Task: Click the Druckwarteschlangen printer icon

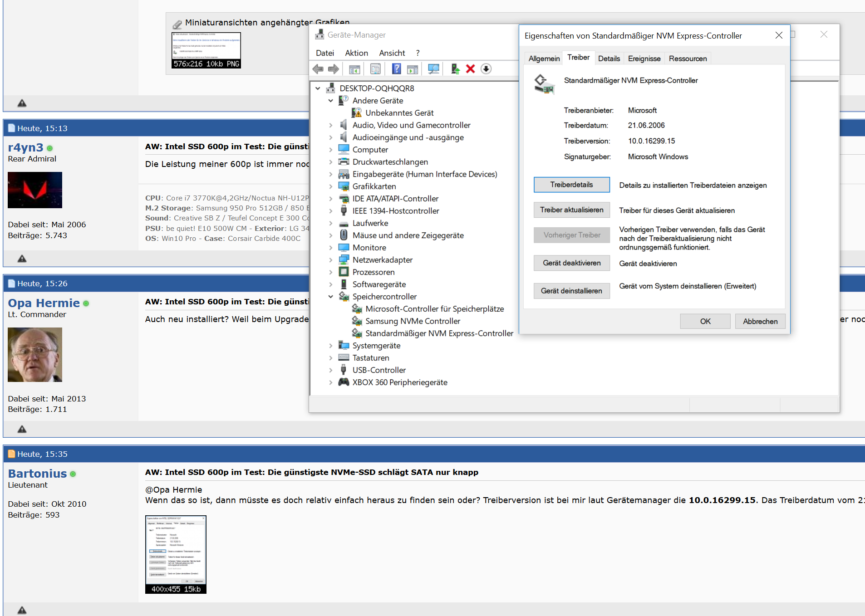Action: [x=344, y=161]
